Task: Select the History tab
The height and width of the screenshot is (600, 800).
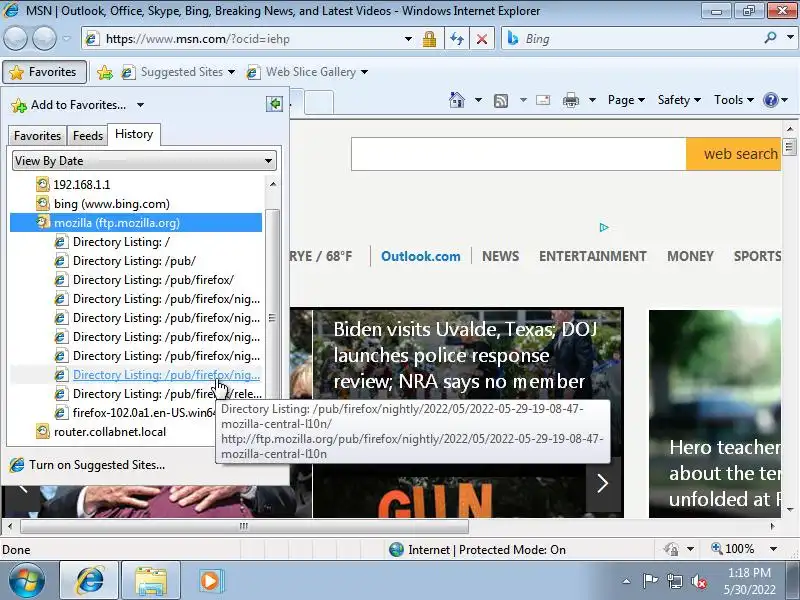Action: click(134, 134)
